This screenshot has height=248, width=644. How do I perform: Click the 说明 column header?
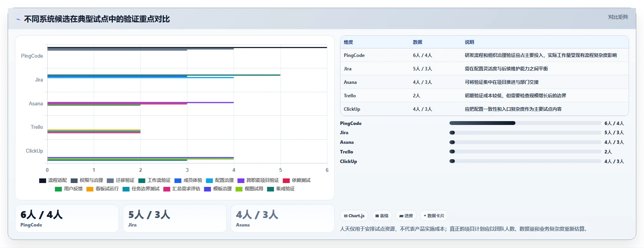click(x=469, y=42)
